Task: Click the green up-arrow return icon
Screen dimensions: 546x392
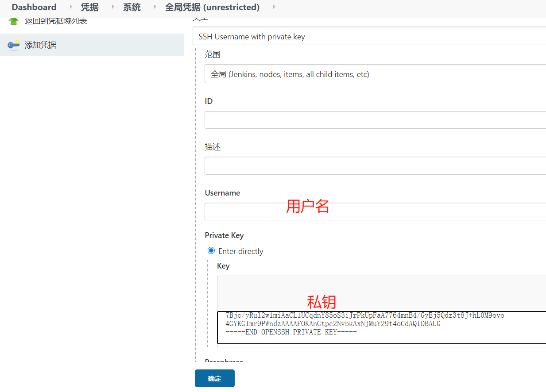Action: 14,21
